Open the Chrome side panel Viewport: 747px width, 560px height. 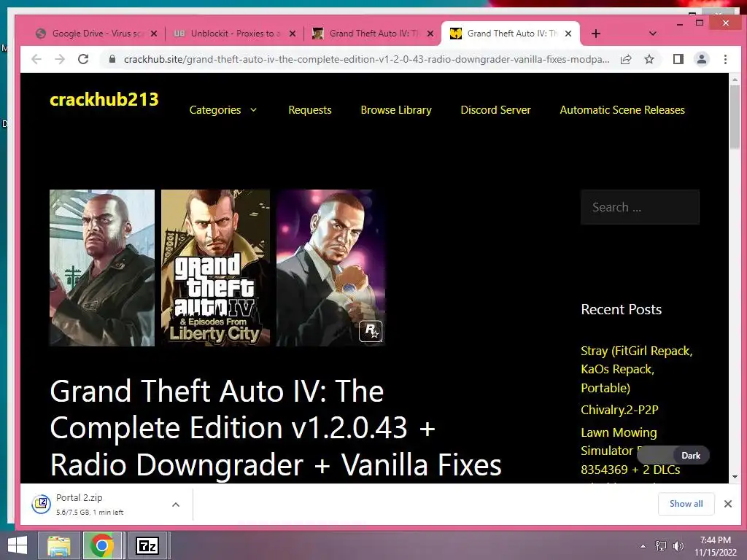pos(678,59)
